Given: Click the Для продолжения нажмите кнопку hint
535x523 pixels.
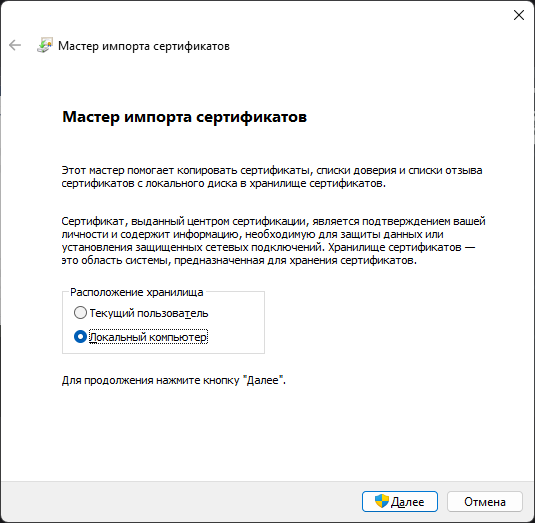Looking at the screenshot, I should (x=174, y=380).
